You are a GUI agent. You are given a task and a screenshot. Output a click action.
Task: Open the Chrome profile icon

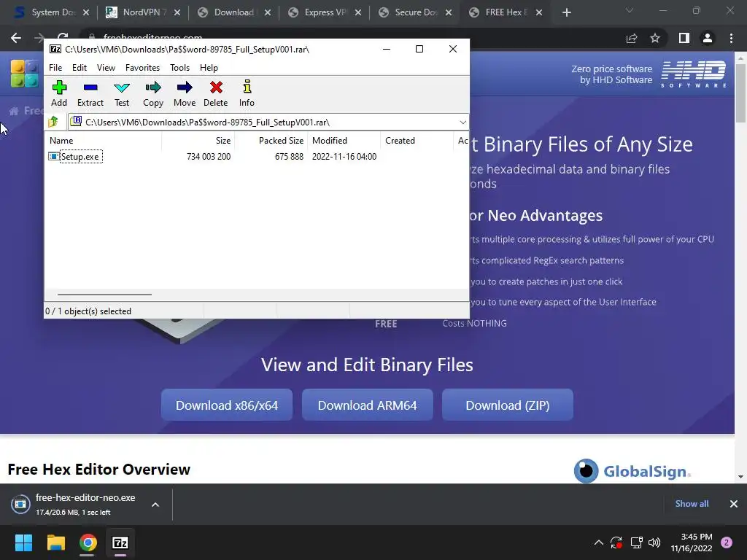(708, 38)
